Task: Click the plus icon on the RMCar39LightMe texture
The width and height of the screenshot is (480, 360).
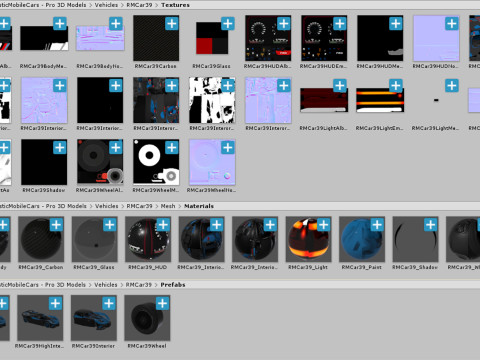Action: 452,86
